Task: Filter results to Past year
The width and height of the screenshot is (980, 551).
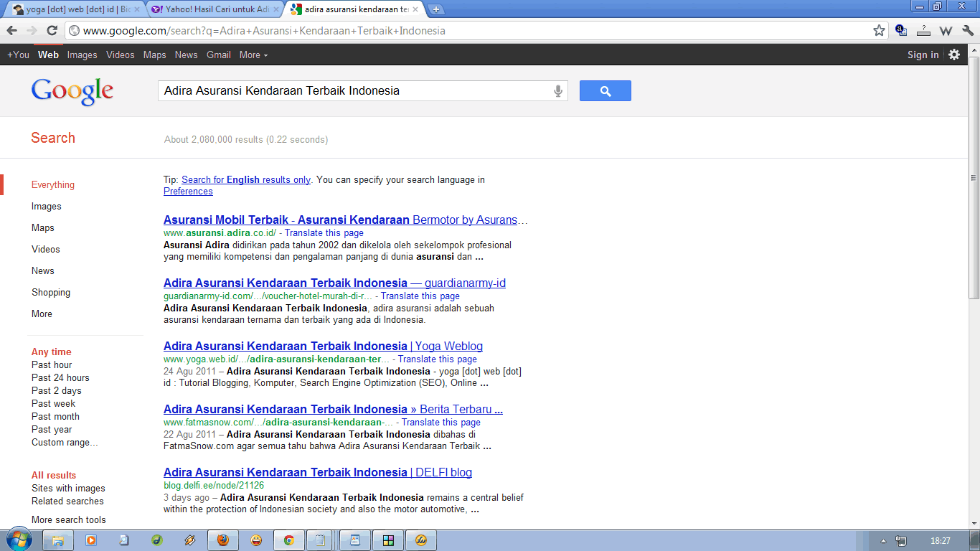Action: click(52, 429)
